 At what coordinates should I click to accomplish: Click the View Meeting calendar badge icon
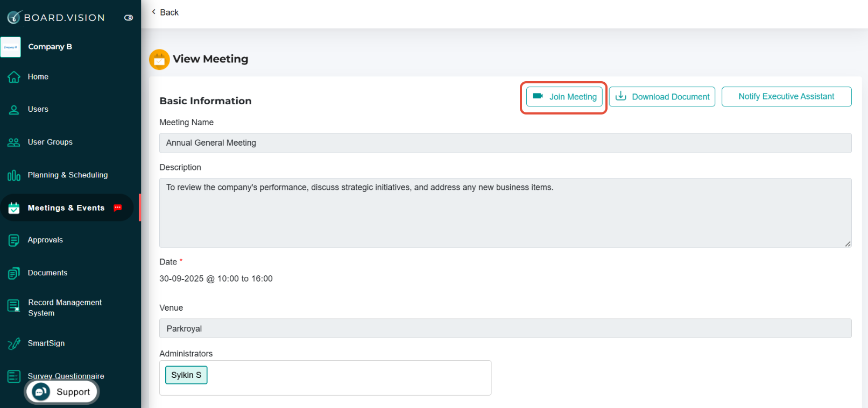click(x=159, y=59)
